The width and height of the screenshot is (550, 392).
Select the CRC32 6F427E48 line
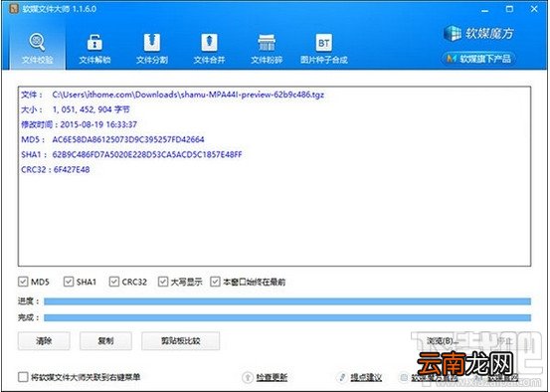(x=56, y=169)
